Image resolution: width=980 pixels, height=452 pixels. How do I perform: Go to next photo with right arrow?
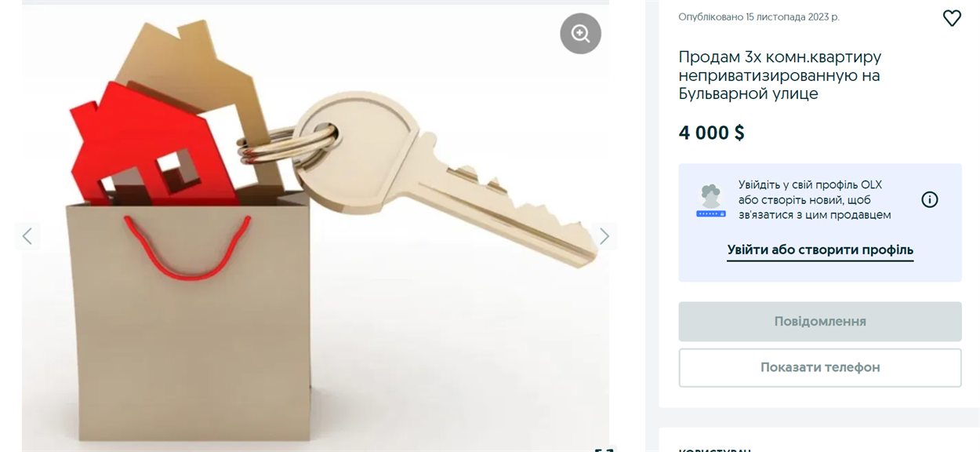604,236
